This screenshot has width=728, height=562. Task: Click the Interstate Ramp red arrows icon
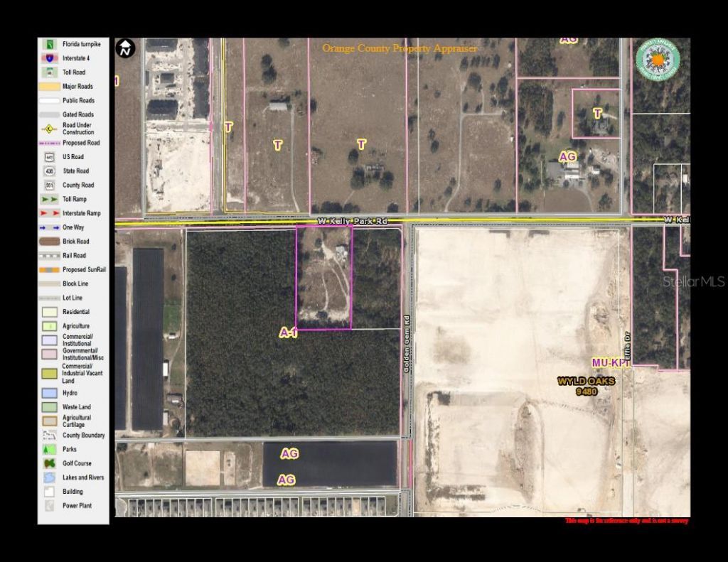click(x=48, y=213)
